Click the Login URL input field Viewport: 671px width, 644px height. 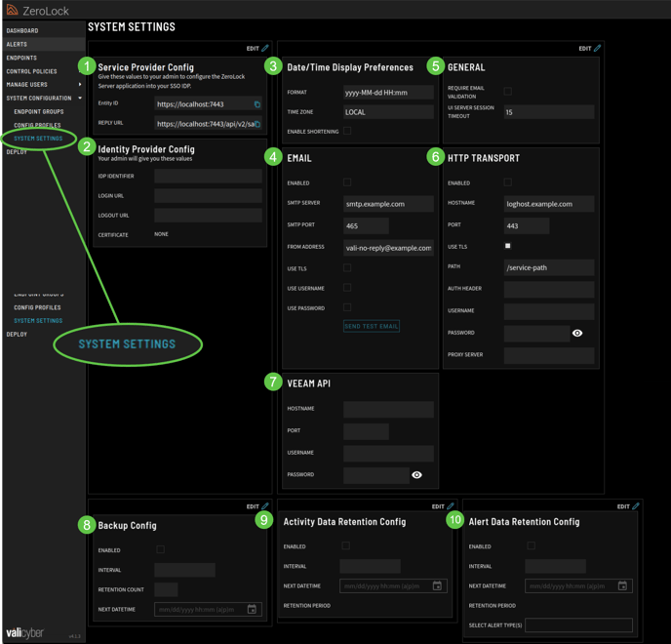pos(208,196)
